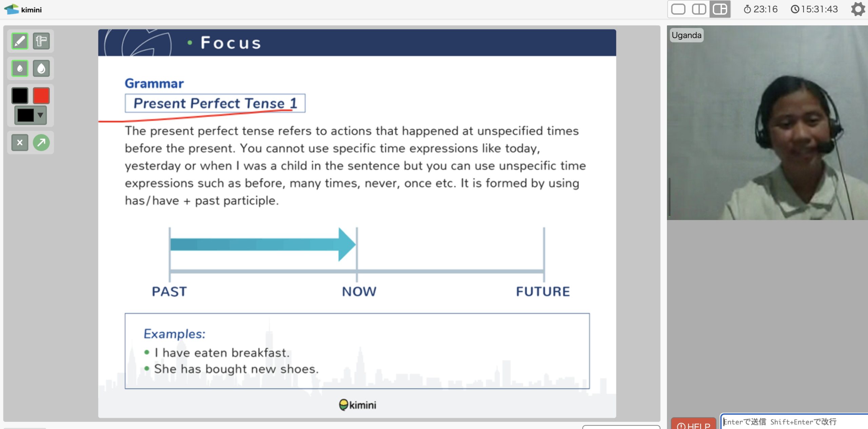Click the lesson stopwatch timer 23:16
The height and width of the screenshot is (429, 868).
point(761,9)
